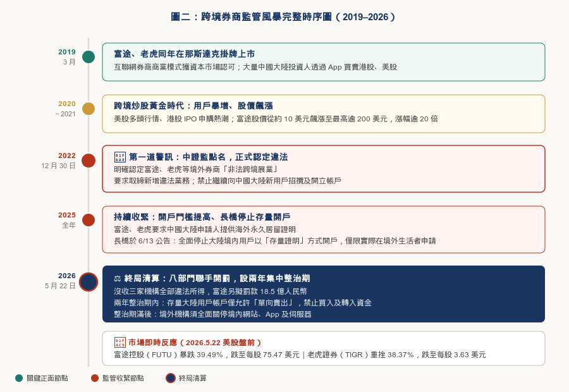
Task: Click the chart title 跨境券商監管風暴完整時序圖
Action: (x=283, y=17)
